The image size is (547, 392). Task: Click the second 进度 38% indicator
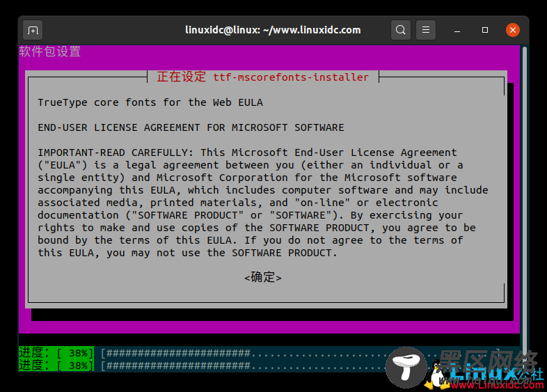tap(56, 366)
